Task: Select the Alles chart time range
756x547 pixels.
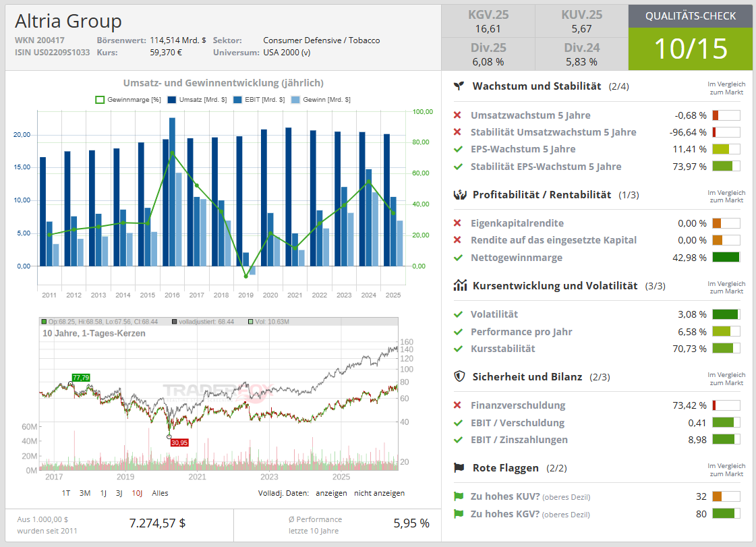Action: click(x=160, y=493)
